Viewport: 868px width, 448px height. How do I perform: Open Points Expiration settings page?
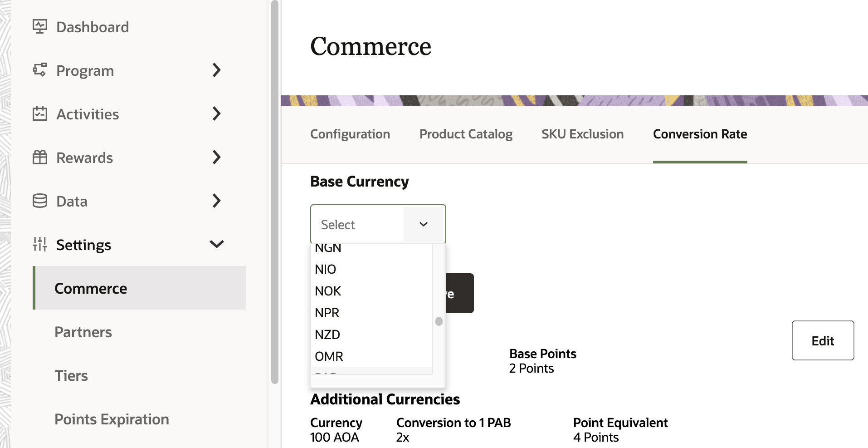tap(112, 419)
